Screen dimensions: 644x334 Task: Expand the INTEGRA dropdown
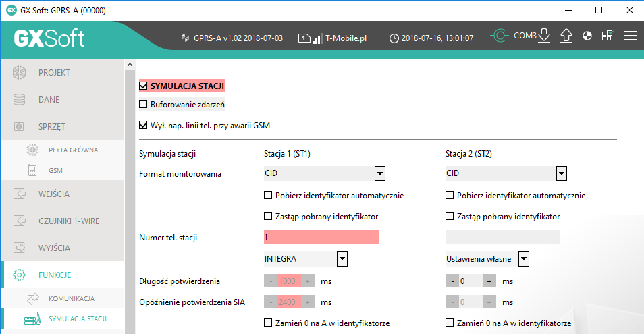coord(342,258)
